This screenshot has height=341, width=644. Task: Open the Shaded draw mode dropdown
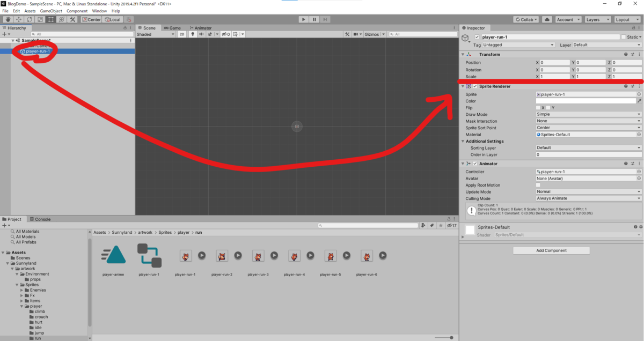coord(156,34)
